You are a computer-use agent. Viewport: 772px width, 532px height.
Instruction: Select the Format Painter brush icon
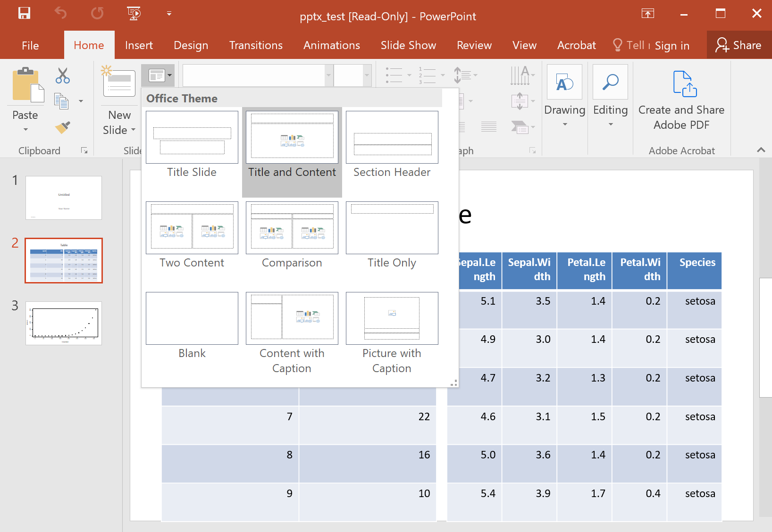pyautogui.click(x=62, y=127)
